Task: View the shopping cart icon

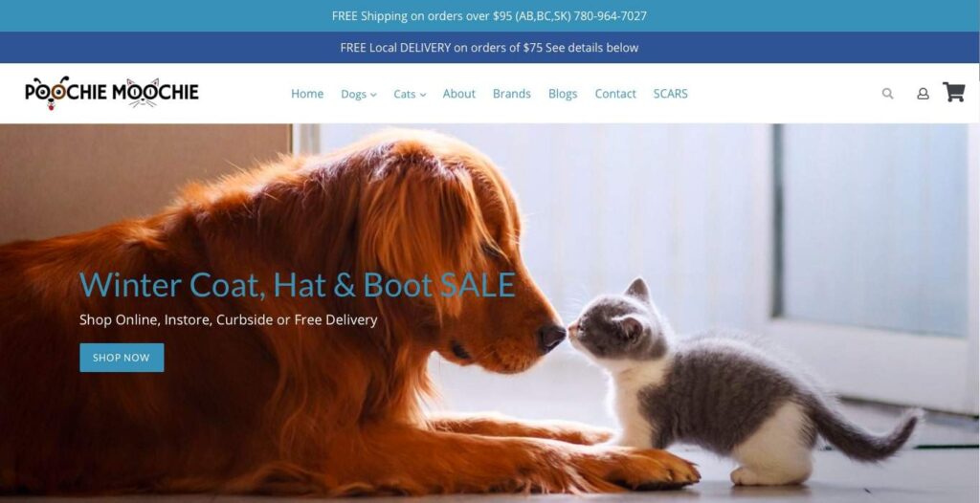Action: coord(954,93)
